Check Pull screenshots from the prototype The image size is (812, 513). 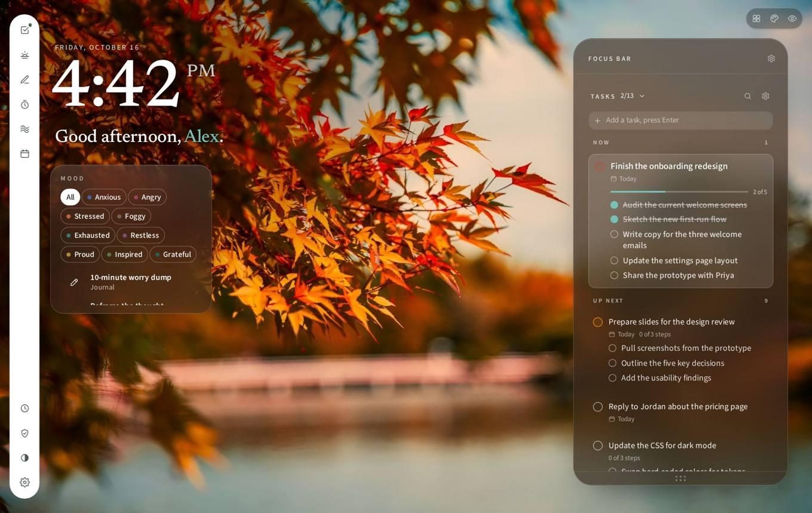click(x=612, y=348)
